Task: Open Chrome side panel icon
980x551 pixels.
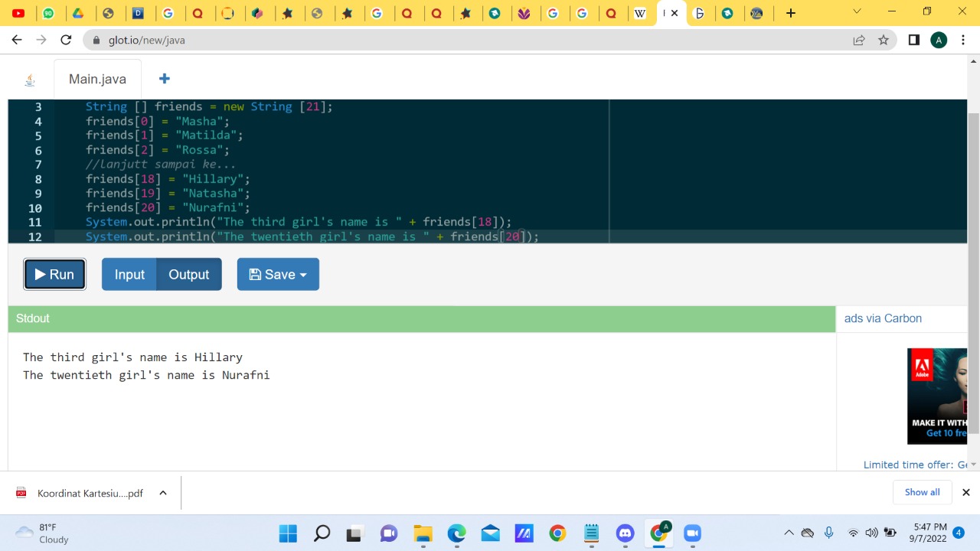Action: (x=913, y=40)
